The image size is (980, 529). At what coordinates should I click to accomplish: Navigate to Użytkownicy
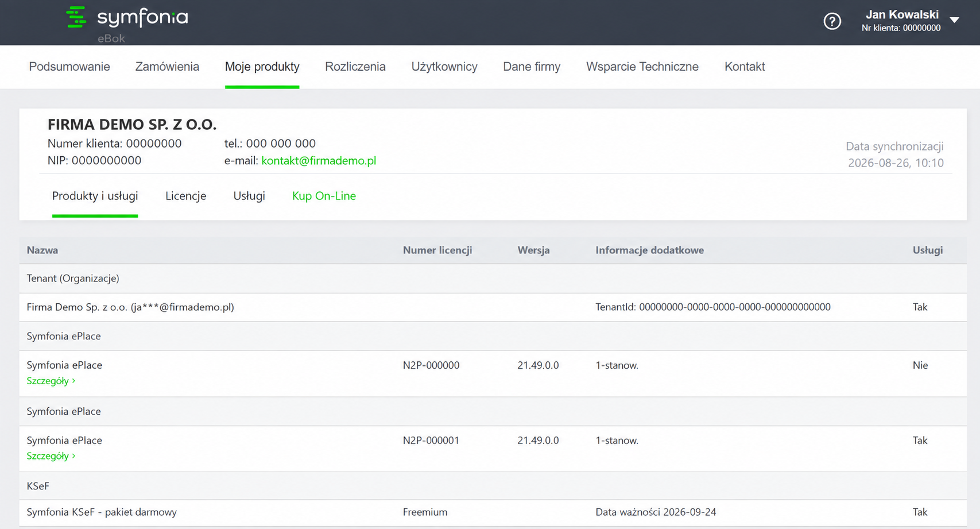click(444, 67)
